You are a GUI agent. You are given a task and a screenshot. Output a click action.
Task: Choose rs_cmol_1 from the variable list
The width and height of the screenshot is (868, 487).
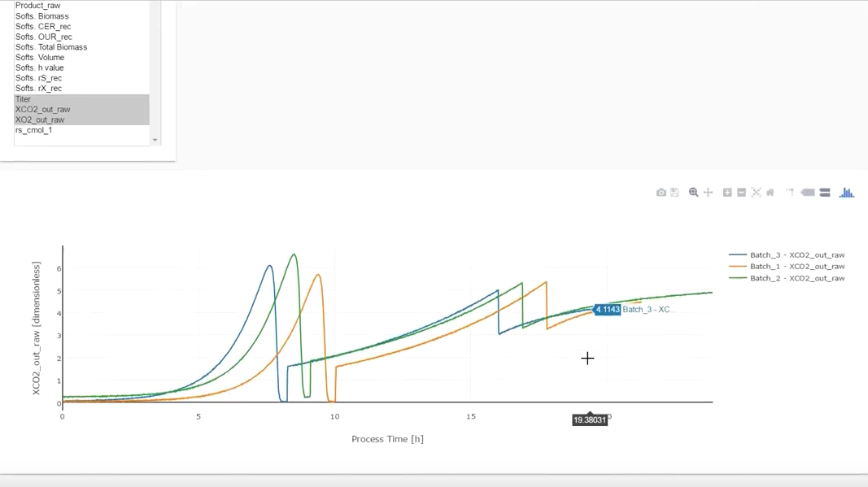[x=34, y=130]
